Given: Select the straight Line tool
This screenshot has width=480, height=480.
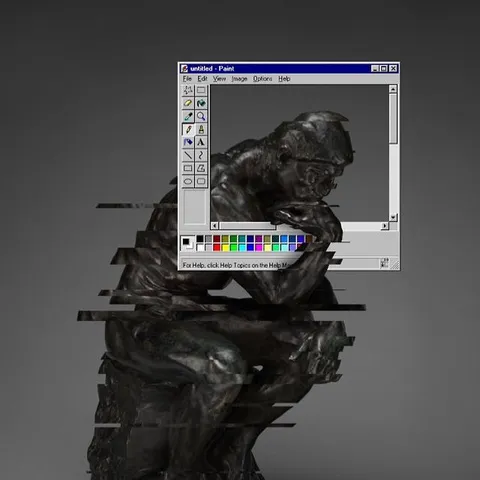Looking at the screenshot, I should coord(188,155).
